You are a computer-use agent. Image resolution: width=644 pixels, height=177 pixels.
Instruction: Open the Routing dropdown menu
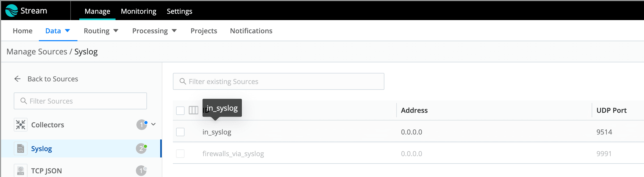[x=101, y=31]
